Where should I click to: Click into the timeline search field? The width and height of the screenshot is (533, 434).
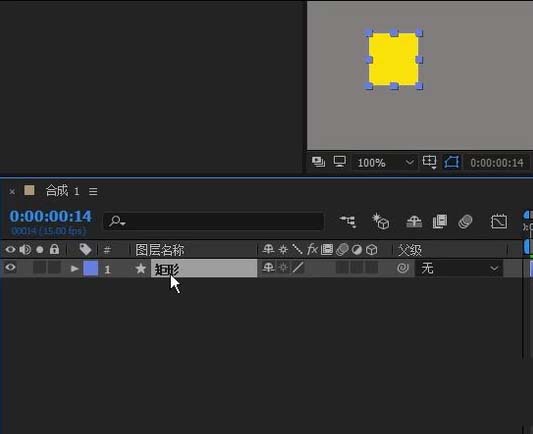(213, 221)
